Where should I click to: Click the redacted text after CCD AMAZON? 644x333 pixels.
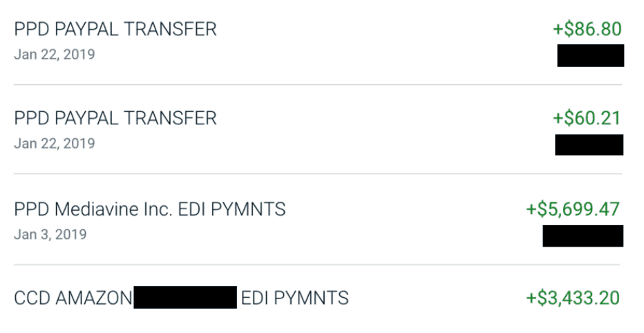point(185,297)
